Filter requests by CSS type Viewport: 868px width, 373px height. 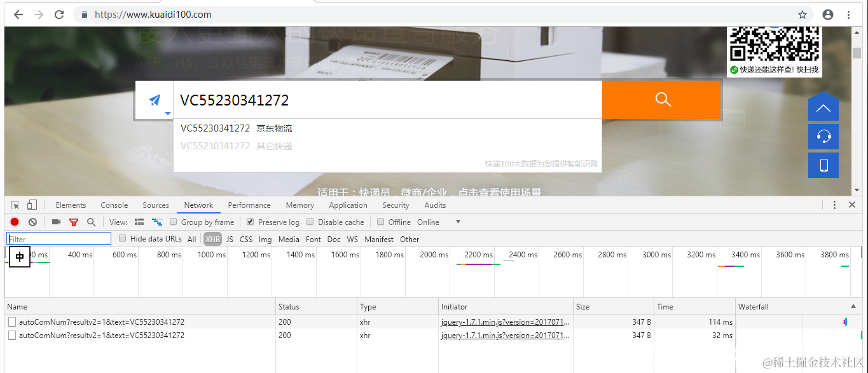click(x=246, y=240)
